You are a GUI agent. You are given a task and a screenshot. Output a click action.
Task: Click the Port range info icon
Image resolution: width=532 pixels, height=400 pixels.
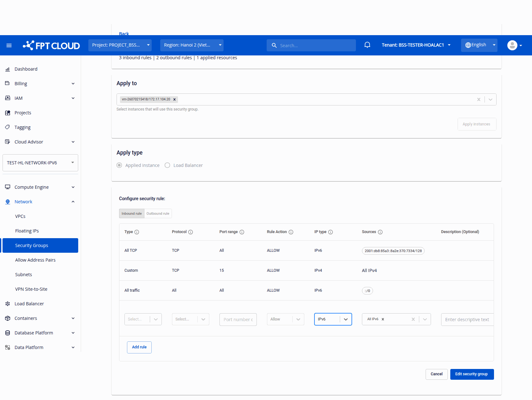(242, 232)
